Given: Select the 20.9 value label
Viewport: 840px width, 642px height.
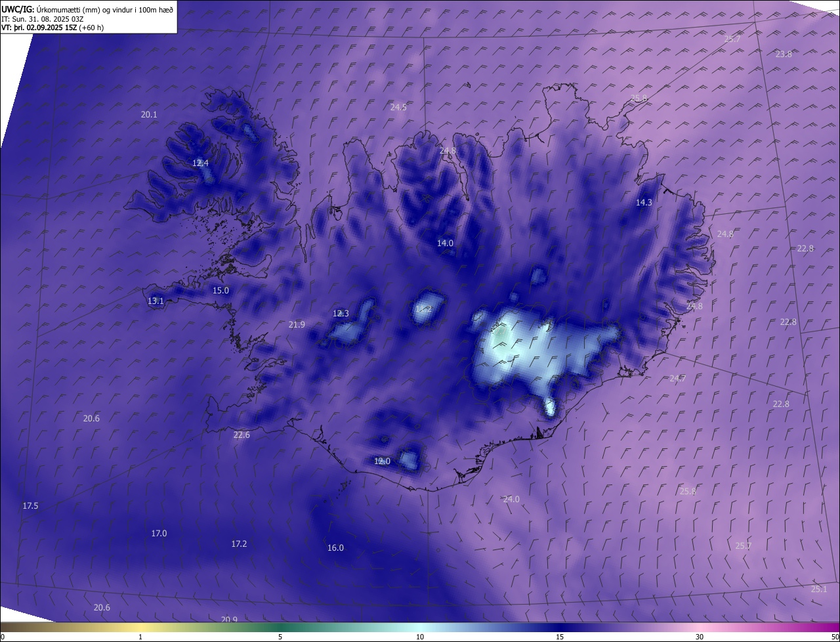Looking at the screenshot, I should 229,619.
